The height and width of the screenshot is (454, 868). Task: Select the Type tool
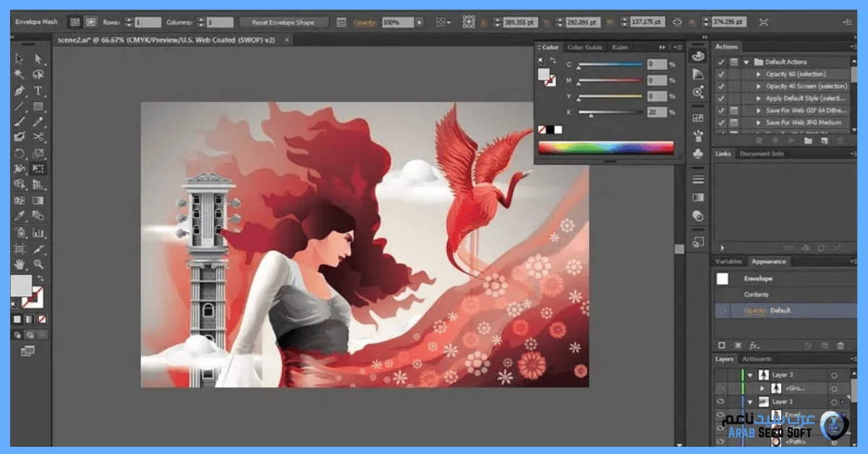click(x=38, y=90)
